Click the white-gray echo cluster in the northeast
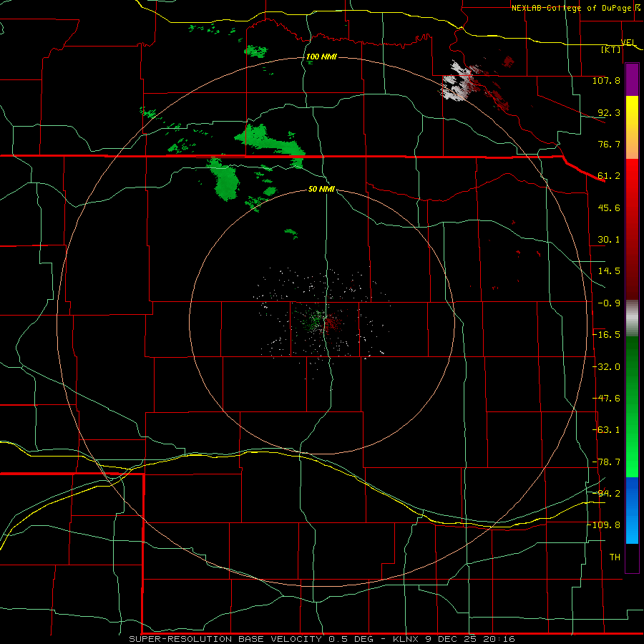Image resolution: width=644 pixels, height=644 pixels. click(457, 82)
